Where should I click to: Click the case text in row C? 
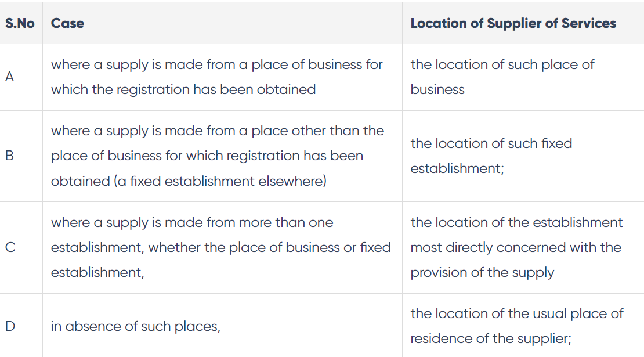[220, 247]
